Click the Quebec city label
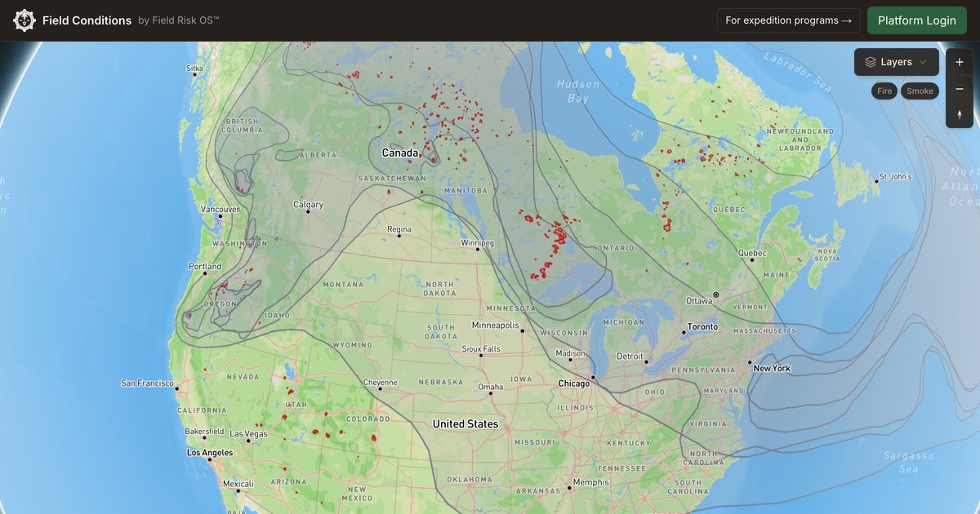This screenshot has width=980, height=514. pos(752,253)
